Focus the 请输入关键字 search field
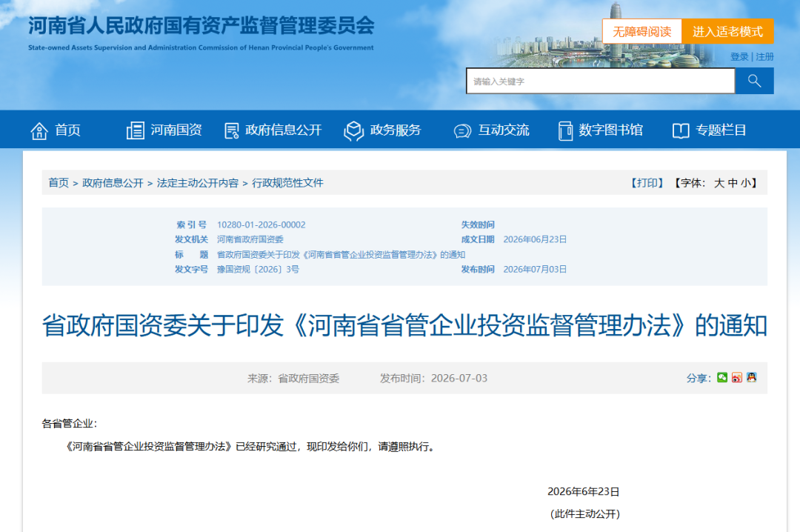800x532 pixels. click(x=601, y=81)
